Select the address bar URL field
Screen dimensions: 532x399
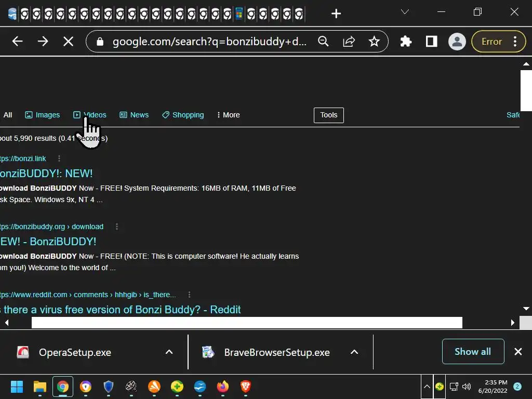click(x=209, y=42)
